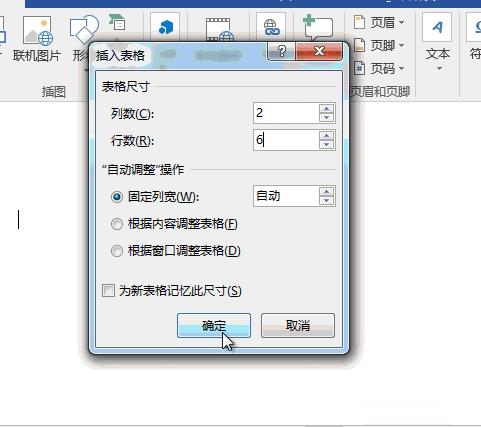Increase column count with up spinner arrow
The width and height of the screenshot is (481, 427).
coord(326,109)
